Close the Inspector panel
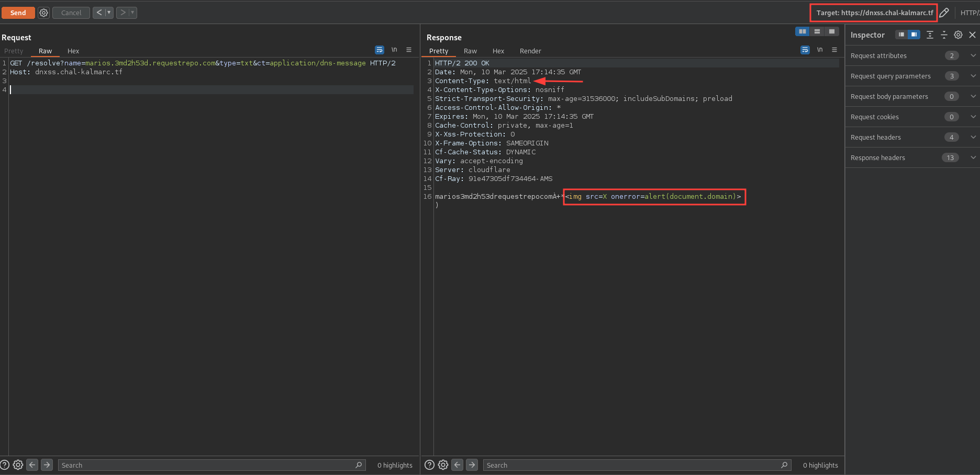 coord(972,35)
